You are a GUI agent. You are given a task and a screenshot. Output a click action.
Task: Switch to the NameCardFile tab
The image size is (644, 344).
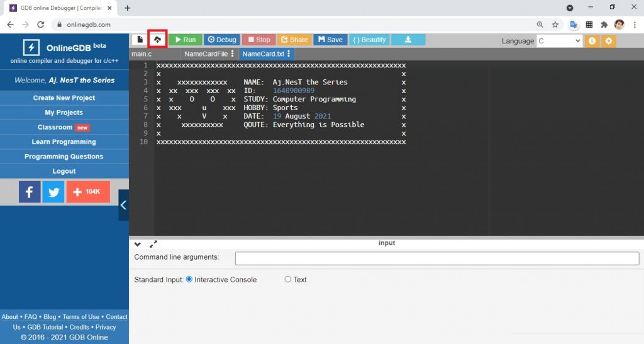[x=206, y=54]
